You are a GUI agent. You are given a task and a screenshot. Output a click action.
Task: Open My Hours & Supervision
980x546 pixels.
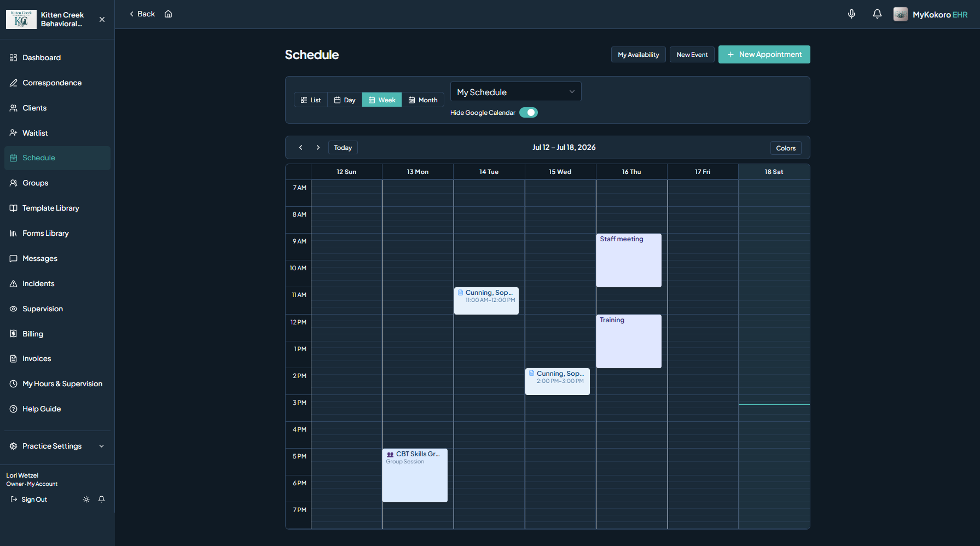click(57, 384)
